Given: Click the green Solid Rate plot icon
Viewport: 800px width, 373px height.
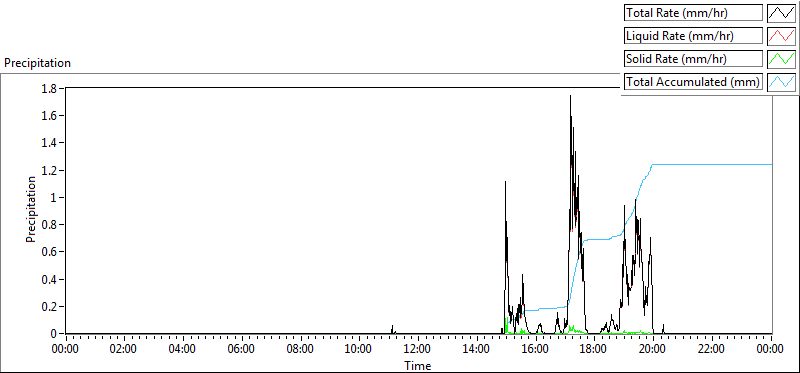Looking at the screenshot, I should pos(781,59).
